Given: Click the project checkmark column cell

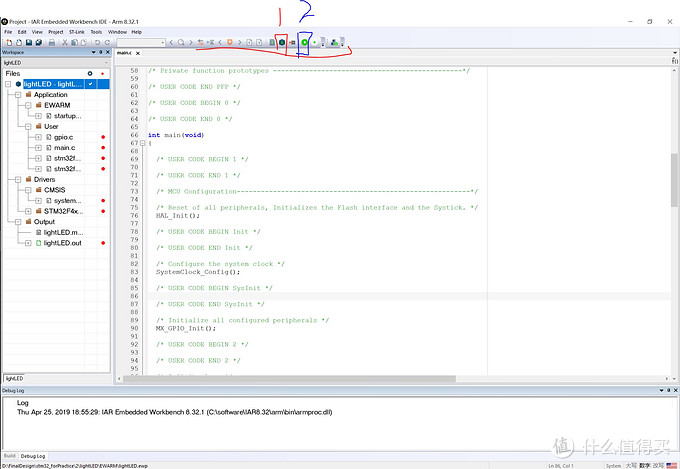Looking at the screenshot, I should tap(91, 84).
